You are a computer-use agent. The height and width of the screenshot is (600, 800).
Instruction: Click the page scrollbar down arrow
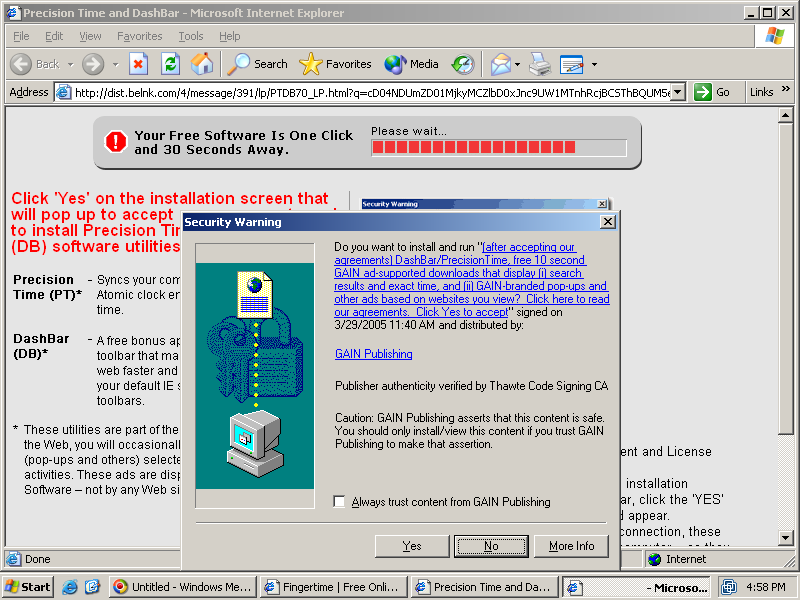coord(786,537)
